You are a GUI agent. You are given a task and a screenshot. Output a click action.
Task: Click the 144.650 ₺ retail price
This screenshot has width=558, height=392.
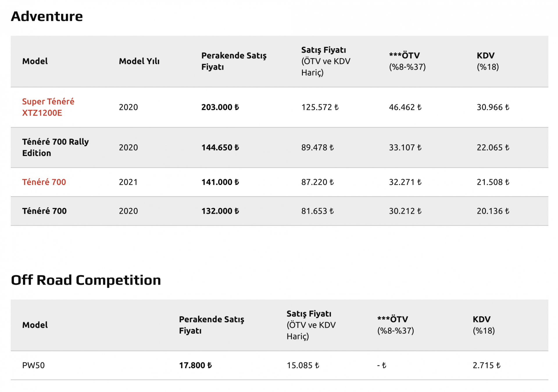click(220, 148)
